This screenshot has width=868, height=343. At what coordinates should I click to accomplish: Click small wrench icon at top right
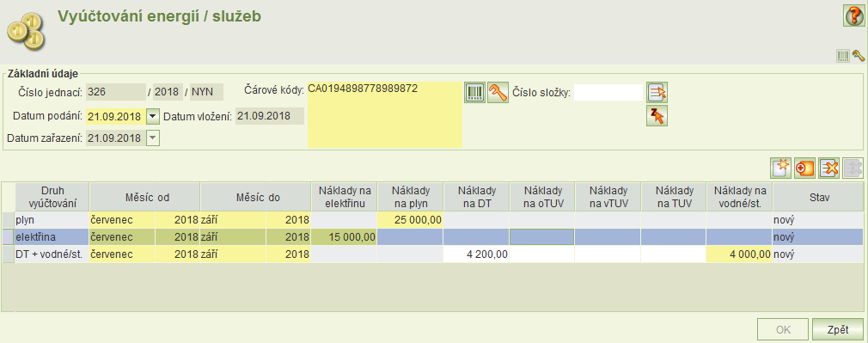point(858,56)
